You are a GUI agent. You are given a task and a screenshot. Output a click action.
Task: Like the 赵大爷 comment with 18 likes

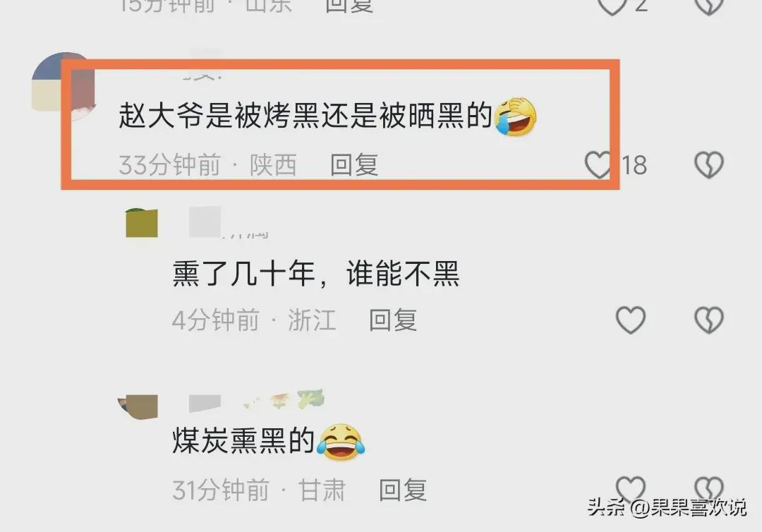[598, 165]
